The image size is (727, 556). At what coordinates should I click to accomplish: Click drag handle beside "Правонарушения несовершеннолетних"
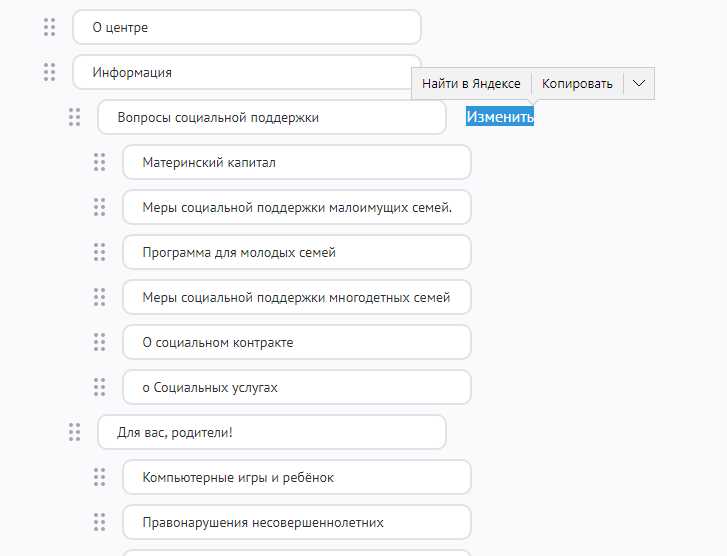(99, 522)
